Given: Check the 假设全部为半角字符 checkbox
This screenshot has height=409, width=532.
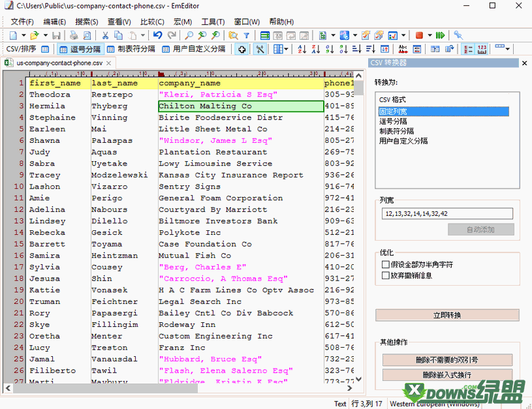Looking at the screenshot, I should (385, 265).
